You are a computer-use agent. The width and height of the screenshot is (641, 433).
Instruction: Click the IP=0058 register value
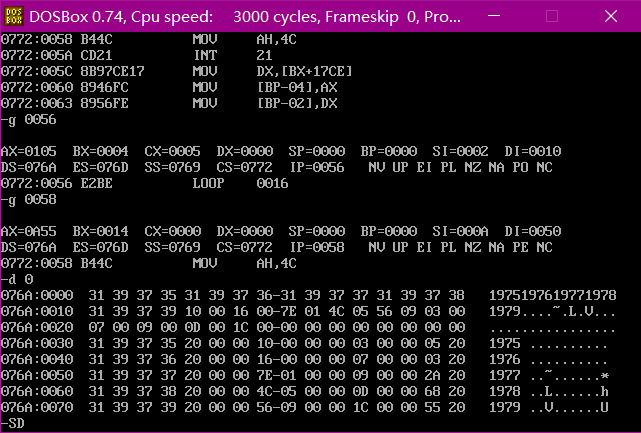(317, 247)
